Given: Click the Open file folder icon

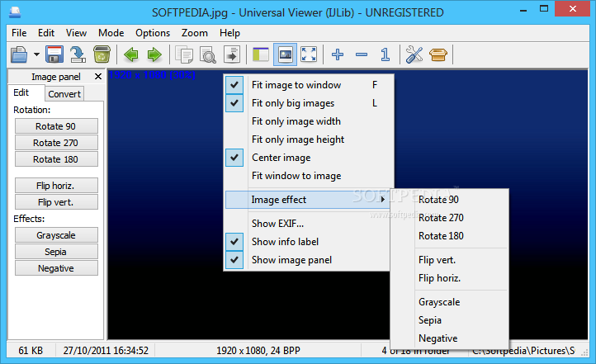Looking at the screenshot, I should coord(19,54).
